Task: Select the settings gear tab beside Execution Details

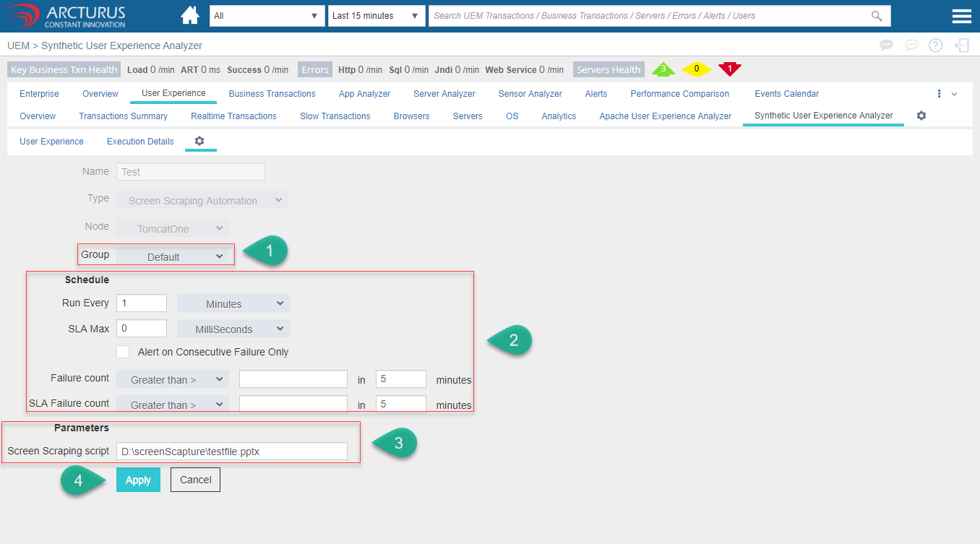Action: 199,141
